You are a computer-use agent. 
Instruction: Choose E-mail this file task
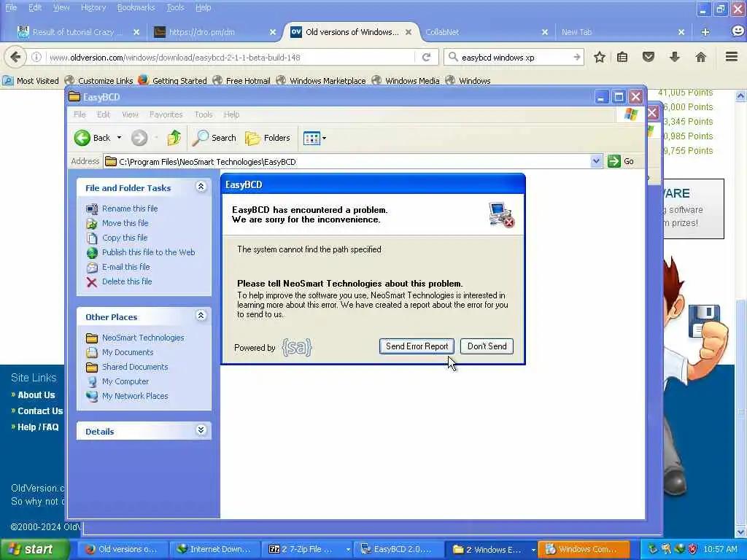(x=125, y=267)
